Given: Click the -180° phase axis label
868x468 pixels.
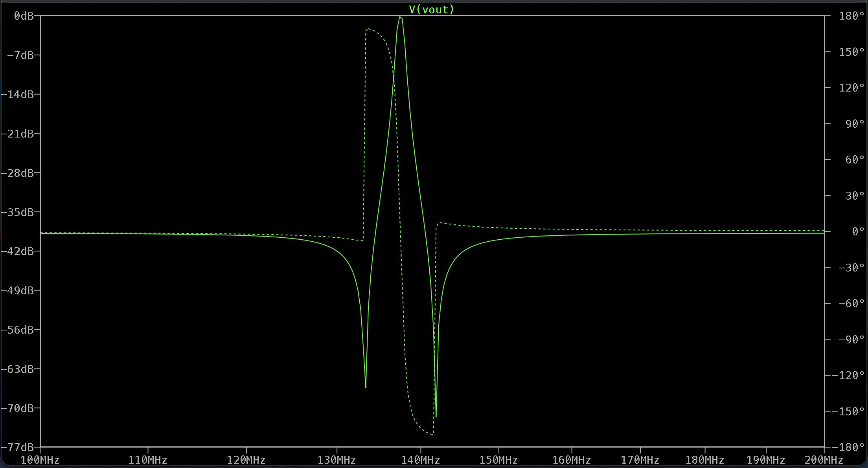Looking at the screenshot, I should (x=848, y=447).
